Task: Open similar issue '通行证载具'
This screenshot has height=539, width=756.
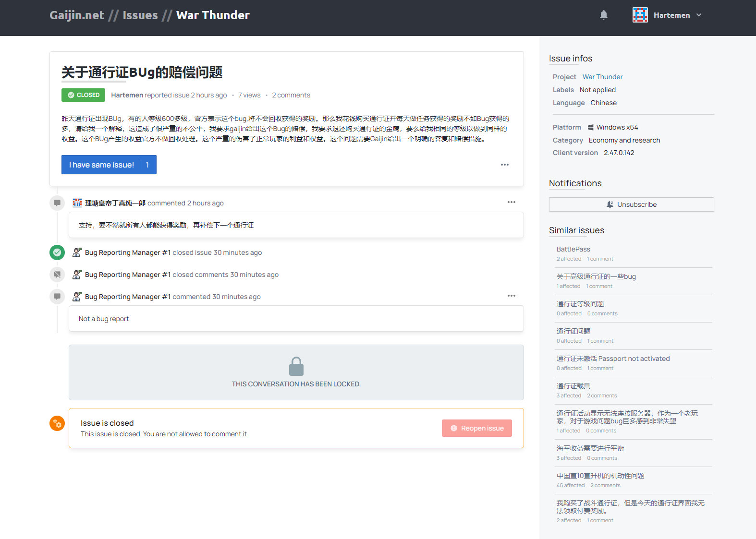Action: click(x=573, y=386)
